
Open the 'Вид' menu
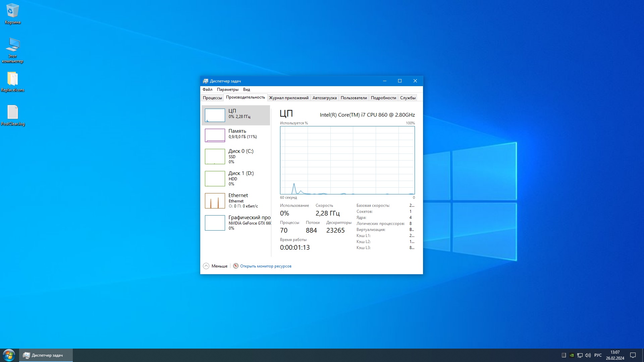[247, 89]
